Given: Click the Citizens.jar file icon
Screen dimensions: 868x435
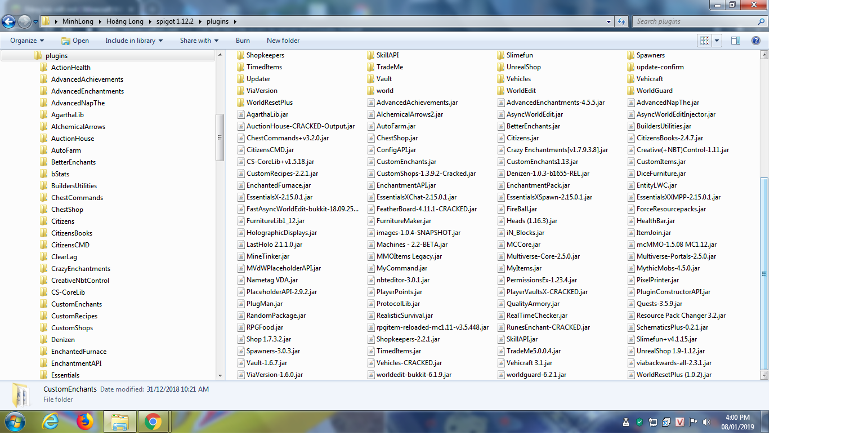Looking at the screenshot, I should [501, 138].
